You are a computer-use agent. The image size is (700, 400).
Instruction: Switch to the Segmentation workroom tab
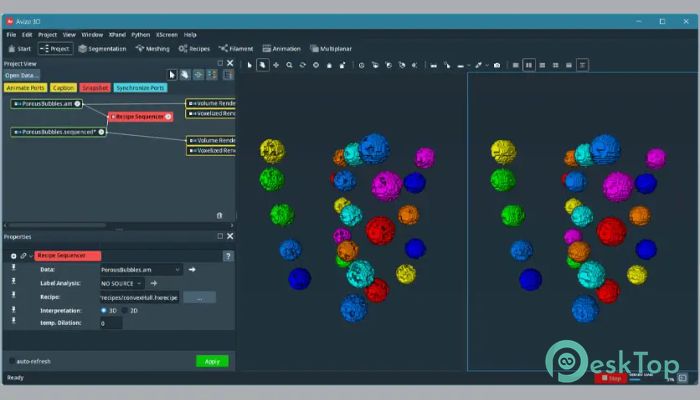click(x=102, y=49)
